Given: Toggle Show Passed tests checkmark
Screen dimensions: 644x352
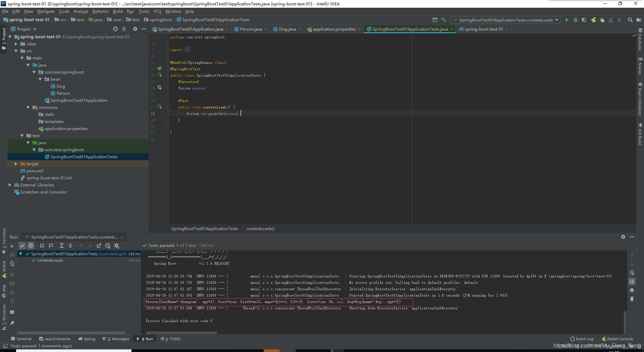Looking at the screenshot, I should click(x=22, y=246).
